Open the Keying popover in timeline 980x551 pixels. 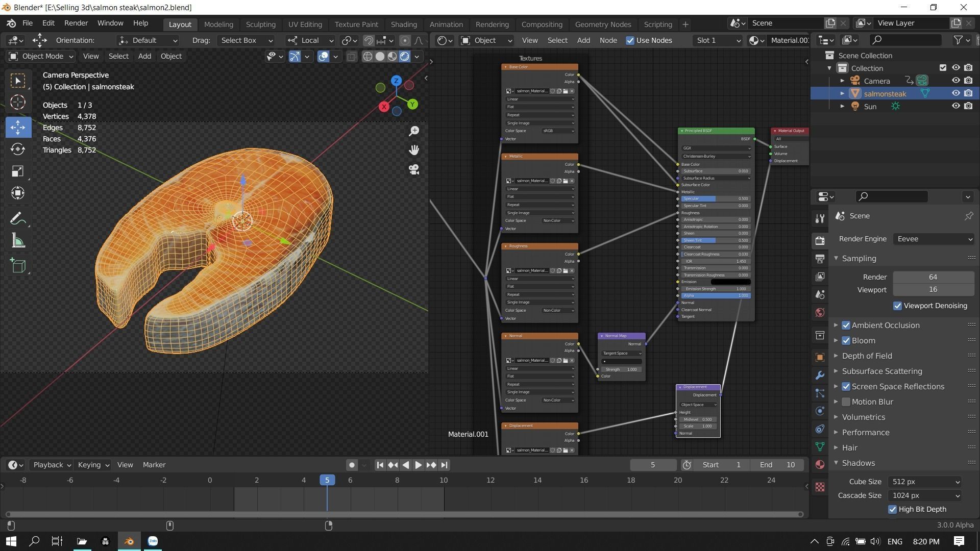pos(93,465)
